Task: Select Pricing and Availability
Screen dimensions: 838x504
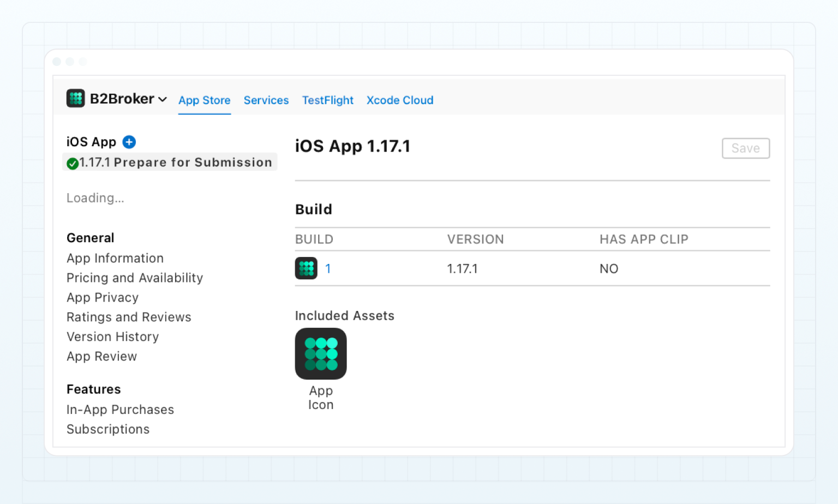Action: click(135, 278)
